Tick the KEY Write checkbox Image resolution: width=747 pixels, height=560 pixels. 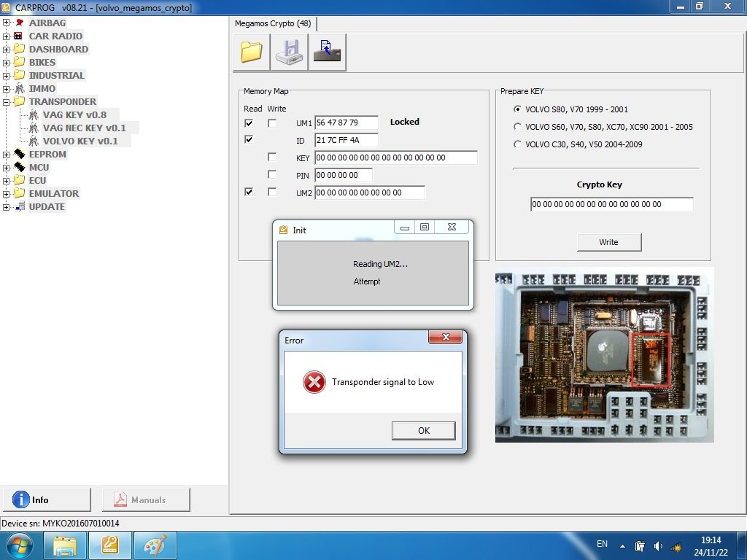tap(272, 157)
